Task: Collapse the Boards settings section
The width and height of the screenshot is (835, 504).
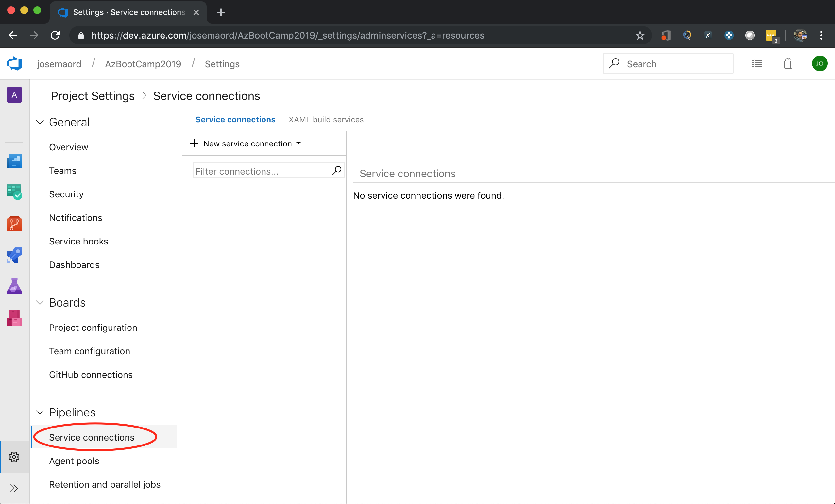Action: coord(40,302)
